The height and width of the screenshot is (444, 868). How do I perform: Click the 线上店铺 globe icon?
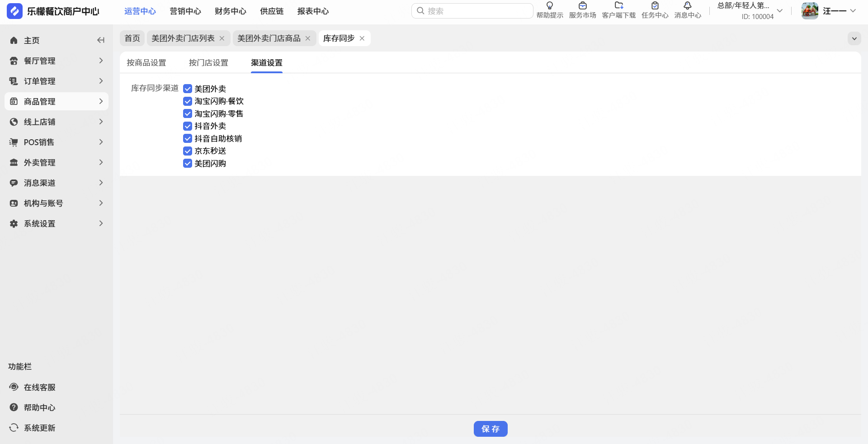[14, 122]
